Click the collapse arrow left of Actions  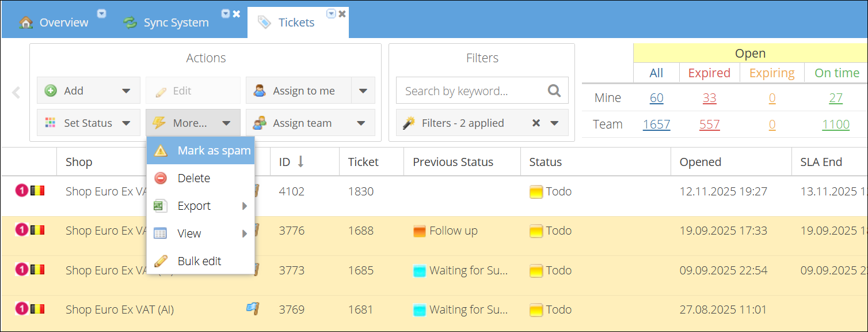tap(16, 92)
